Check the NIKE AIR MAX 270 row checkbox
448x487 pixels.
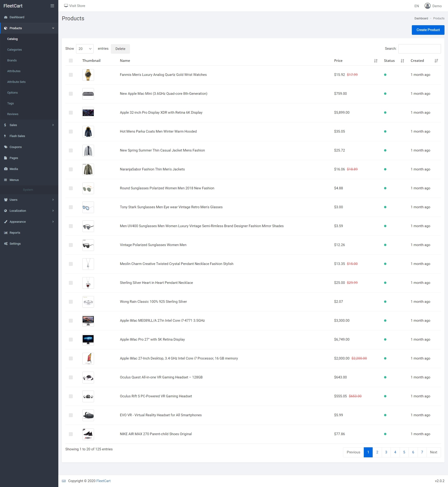point(71,434)
